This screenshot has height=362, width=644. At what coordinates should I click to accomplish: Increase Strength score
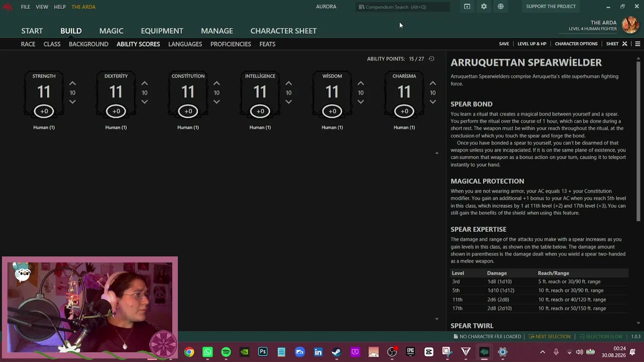pos(72,83)
